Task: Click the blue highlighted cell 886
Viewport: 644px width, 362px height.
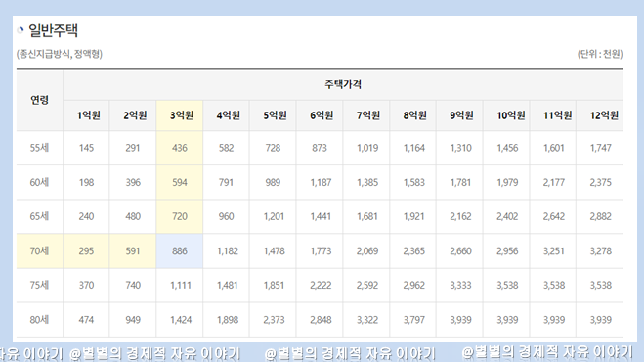Action: [180, 250]
